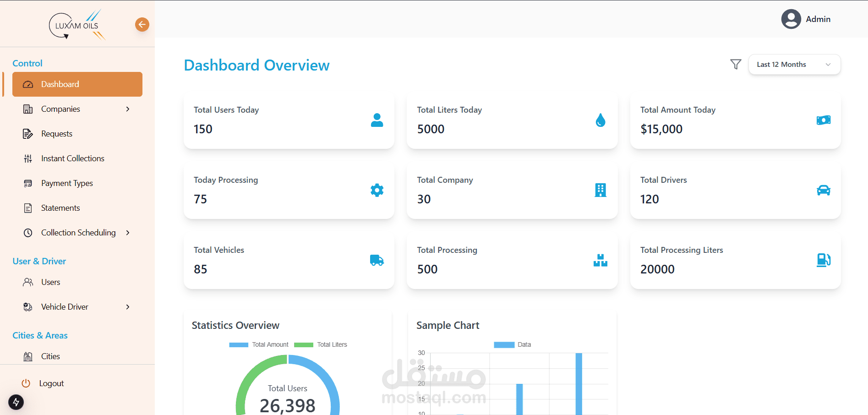
Task: Open the Statements page
Action: click(77, 208)
